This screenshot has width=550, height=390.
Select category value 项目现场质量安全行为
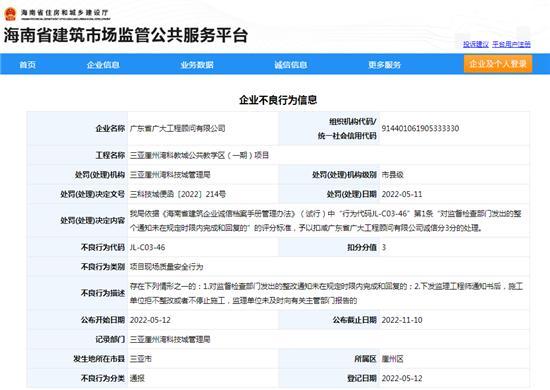coord(167,267)
